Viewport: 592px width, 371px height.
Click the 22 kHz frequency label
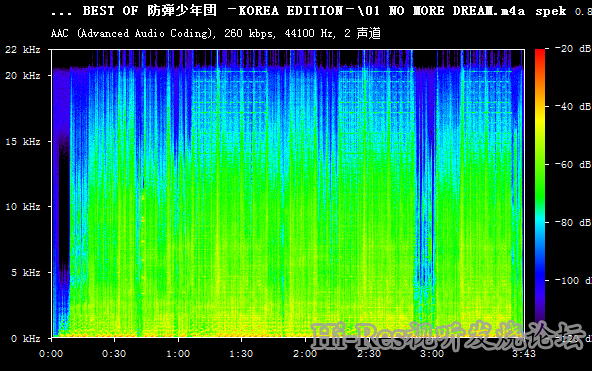[23, 49]
